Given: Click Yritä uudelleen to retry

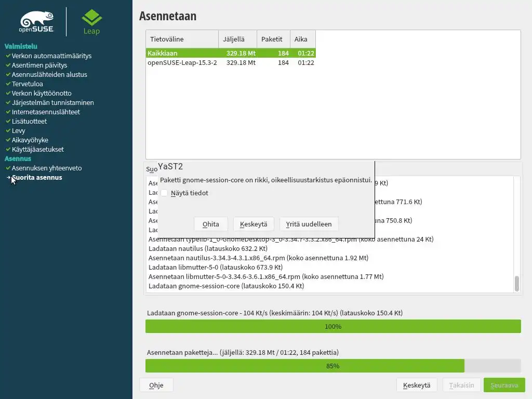Looking at the screenshot, I should coord(309,224).
